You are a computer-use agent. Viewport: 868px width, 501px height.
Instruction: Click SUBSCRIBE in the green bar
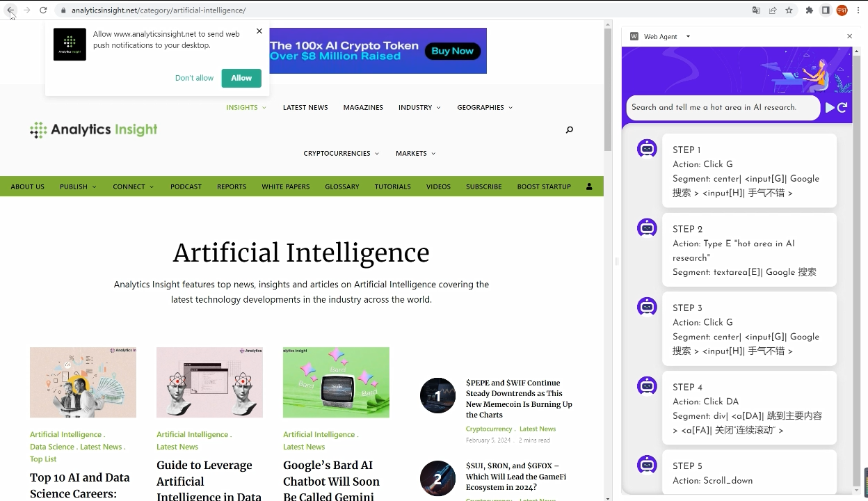pyautogui.click(x=484, y=186)
